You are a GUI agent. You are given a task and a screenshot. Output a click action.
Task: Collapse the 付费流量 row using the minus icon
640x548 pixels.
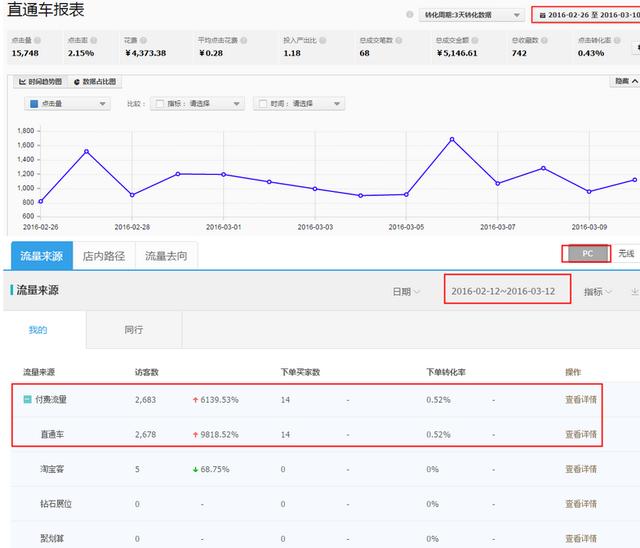27,399
